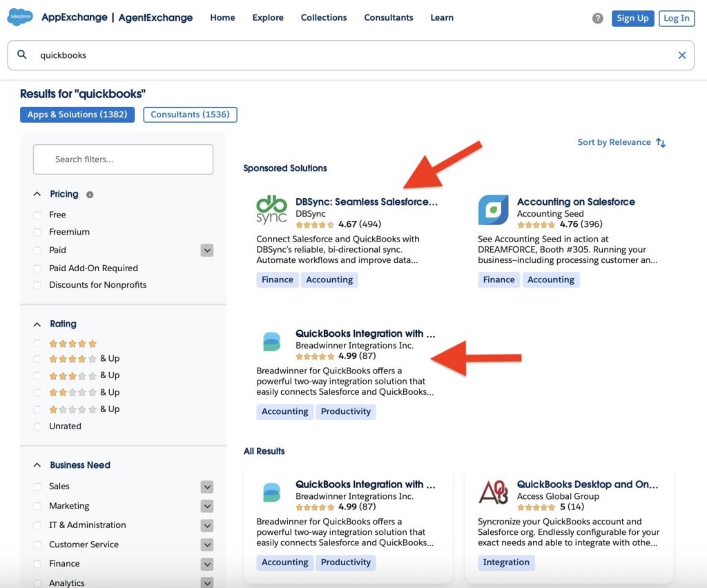Open the Collections menu item
Screen dimensions: 707x588
[x=323, y=18]
